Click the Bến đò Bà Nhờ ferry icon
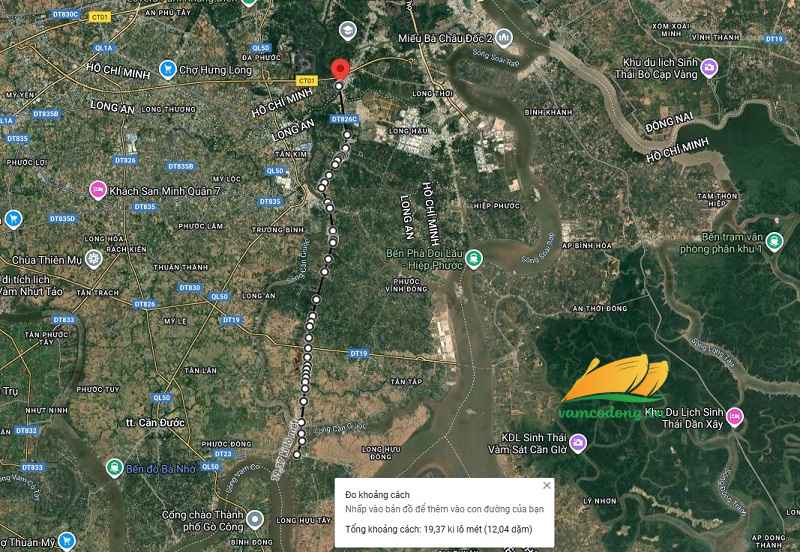Viewport: 800px width, 552px height. [x=115, y=468]
